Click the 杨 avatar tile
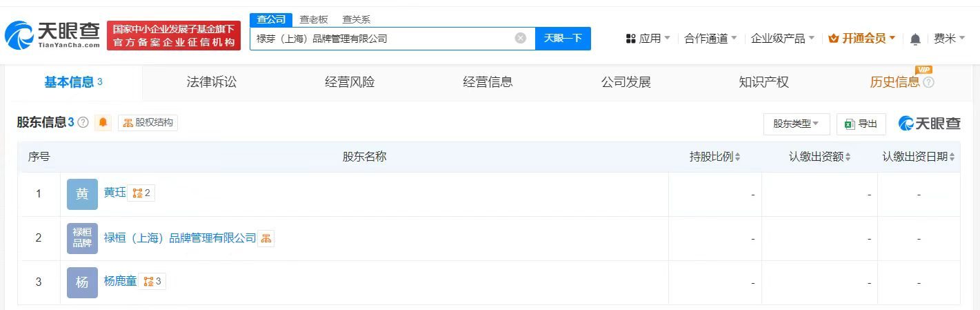This screenshot has width=980, height=310. [82, 282]
